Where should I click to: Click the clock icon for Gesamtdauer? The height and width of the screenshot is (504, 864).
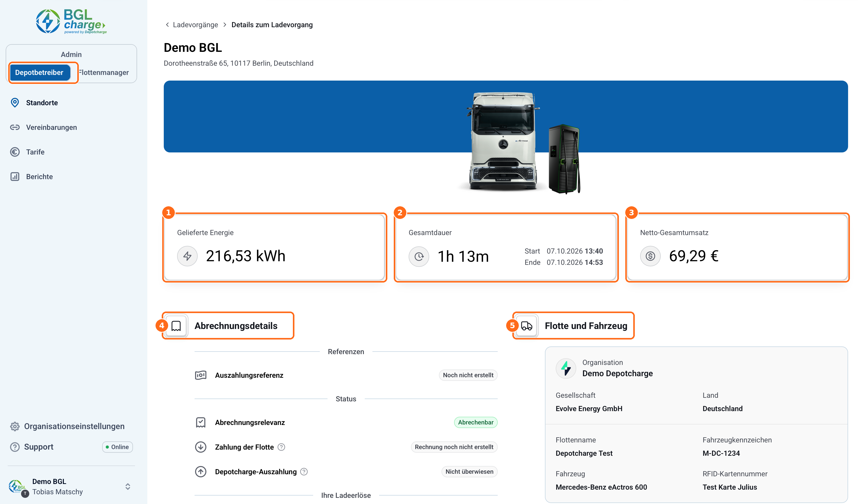coord(419,256)
